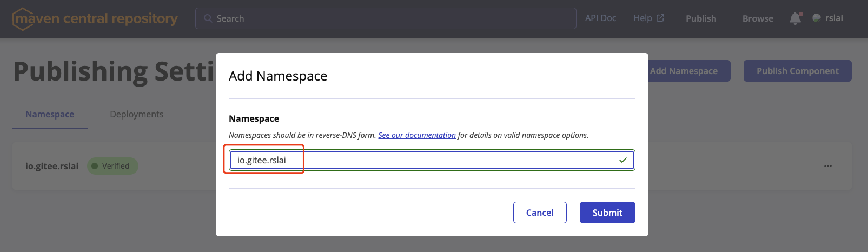
Task: Click the io.gitee.rslai namespace row text
Action: click(x=52, y=166)
